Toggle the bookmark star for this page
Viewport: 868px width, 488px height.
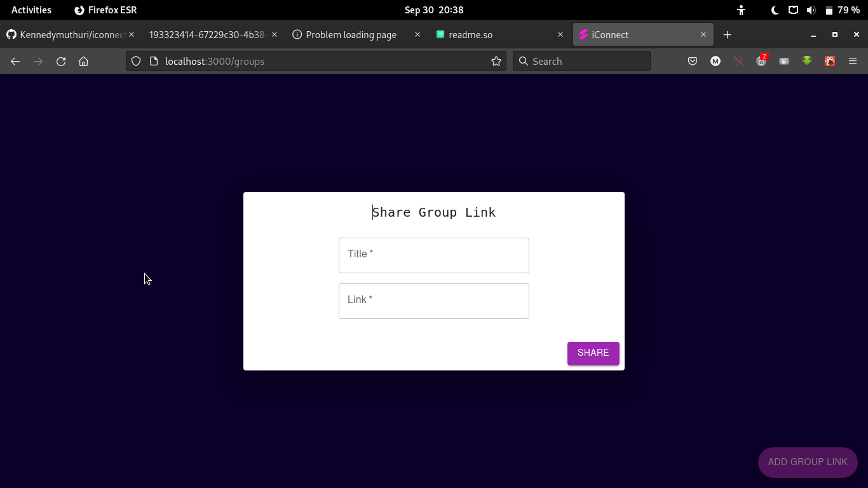tap(496, 61)
